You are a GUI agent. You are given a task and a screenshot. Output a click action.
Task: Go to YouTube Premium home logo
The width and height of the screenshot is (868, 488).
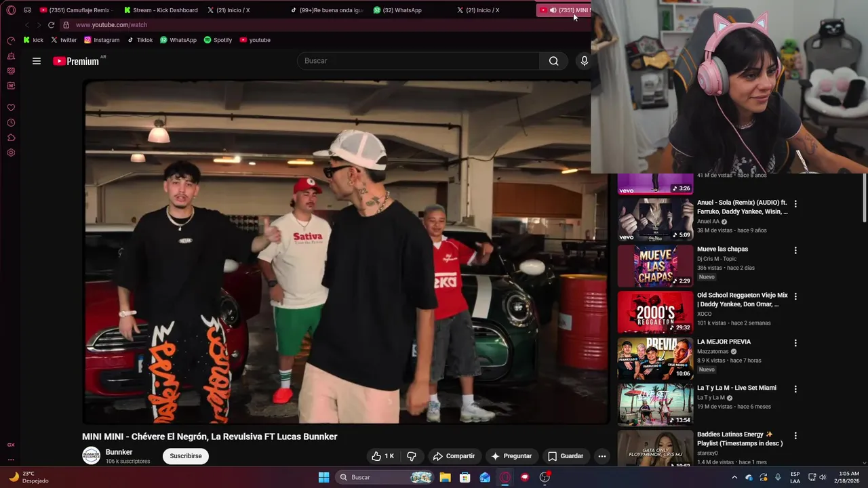click(x=76, y=61)
